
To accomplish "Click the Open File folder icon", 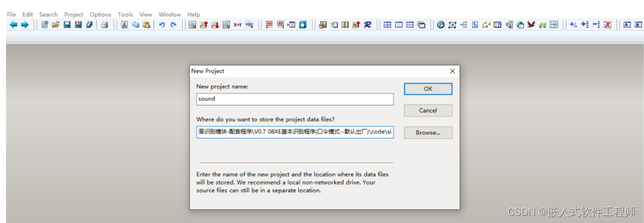I will pyautogui.click(x=56, y=25).
